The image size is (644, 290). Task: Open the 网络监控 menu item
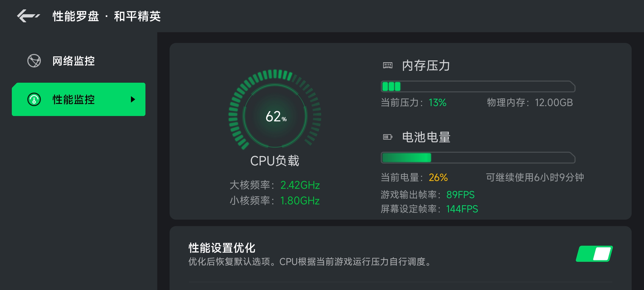tap(79, 61)
